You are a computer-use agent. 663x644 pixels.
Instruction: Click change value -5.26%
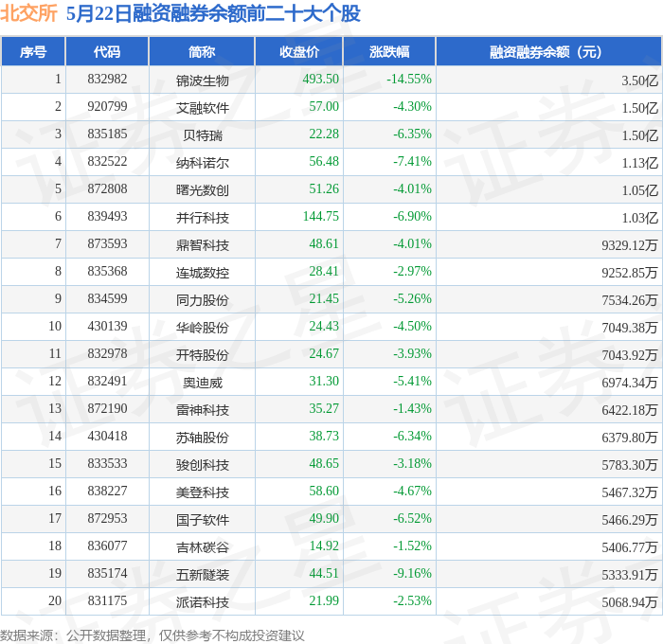coord(412,299)
